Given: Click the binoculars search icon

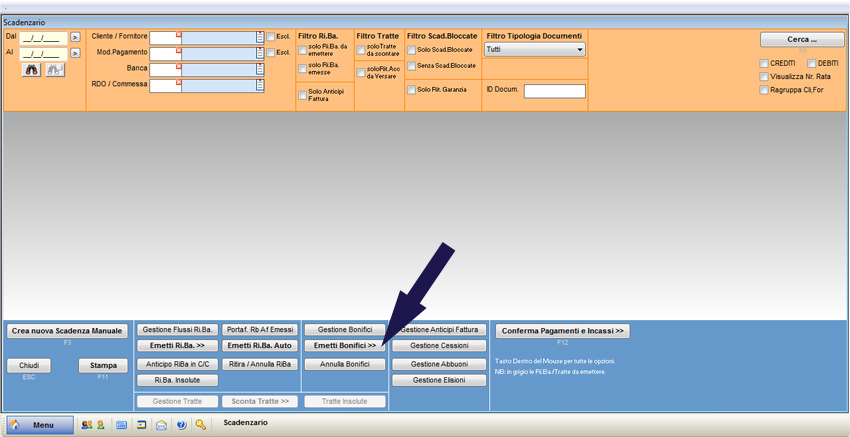Looking at the screenshot, I should [x=32, y=70].
